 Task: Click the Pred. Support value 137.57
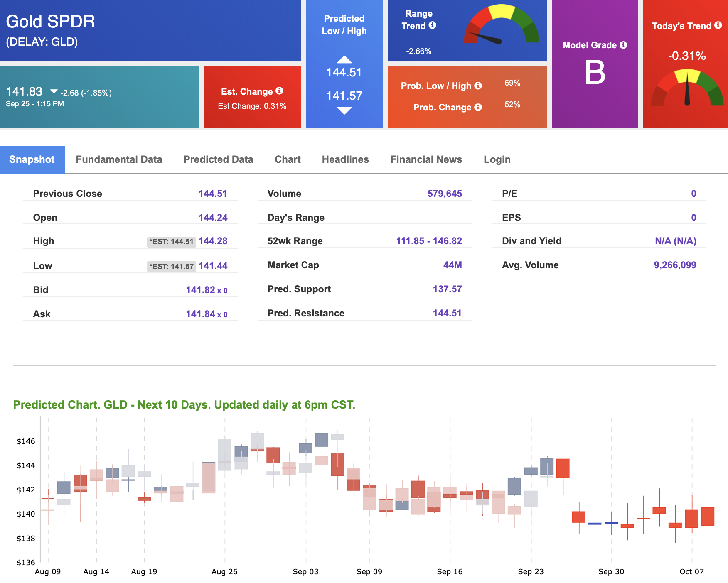tap(447, 289)
